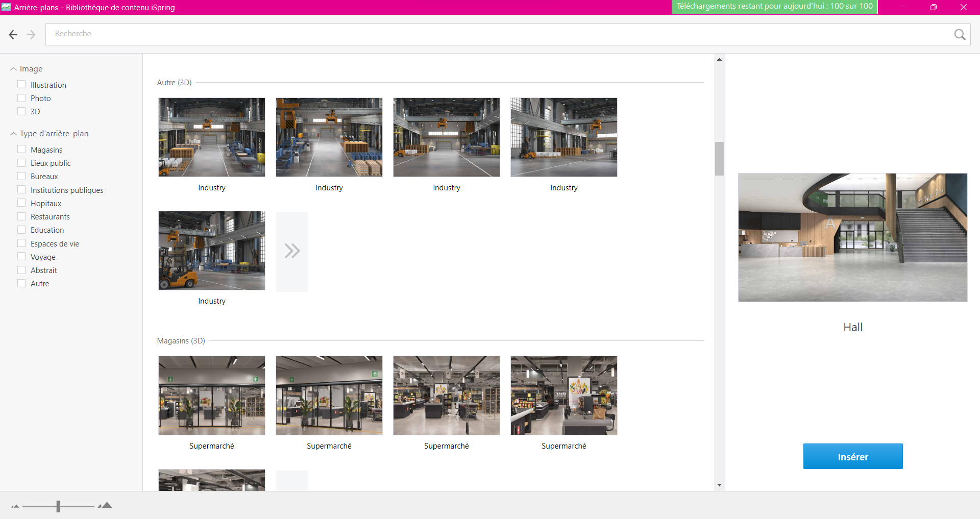The height and width of the screenshot is (519, 980).
Task: Click the scrollbar down arrow
Action: (x=719, y=485)
